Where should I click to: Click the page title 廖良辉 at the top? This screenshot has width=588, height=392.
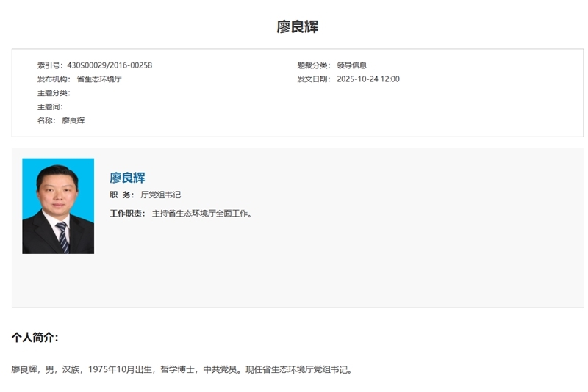click(297, 27)
